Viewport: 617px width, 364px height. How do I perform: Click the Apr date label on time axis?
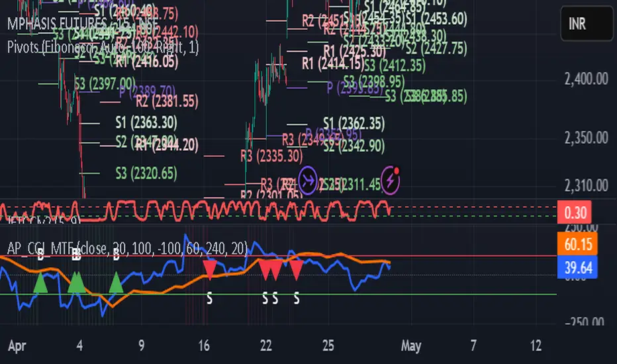pos(17,346)
